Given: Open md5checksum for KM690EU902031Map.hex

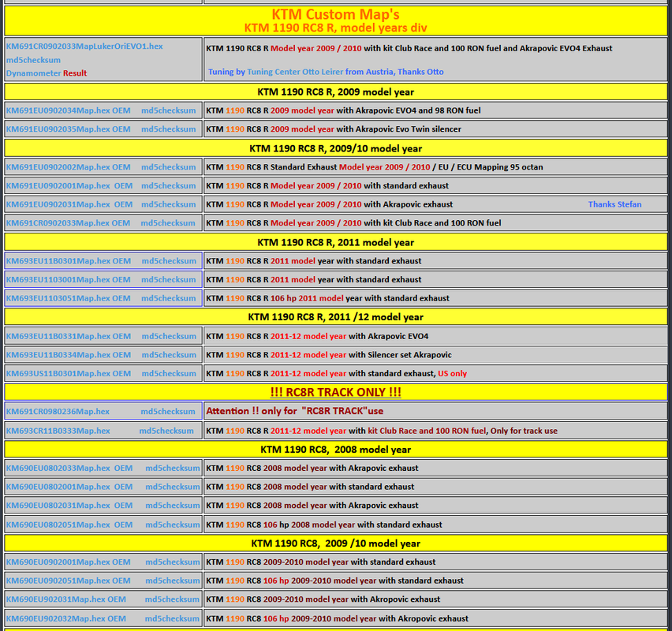Looking at the screenshot, I should [x=172, y=599].
